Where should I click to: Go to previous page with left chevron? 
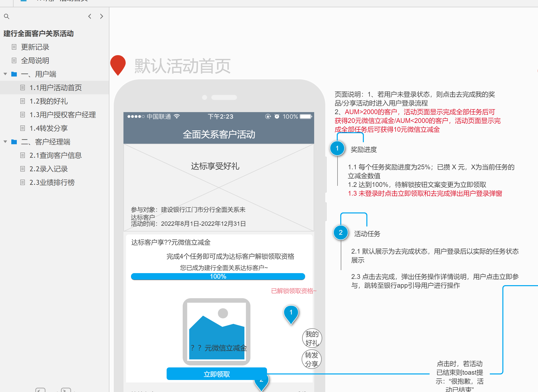(90, 16)
